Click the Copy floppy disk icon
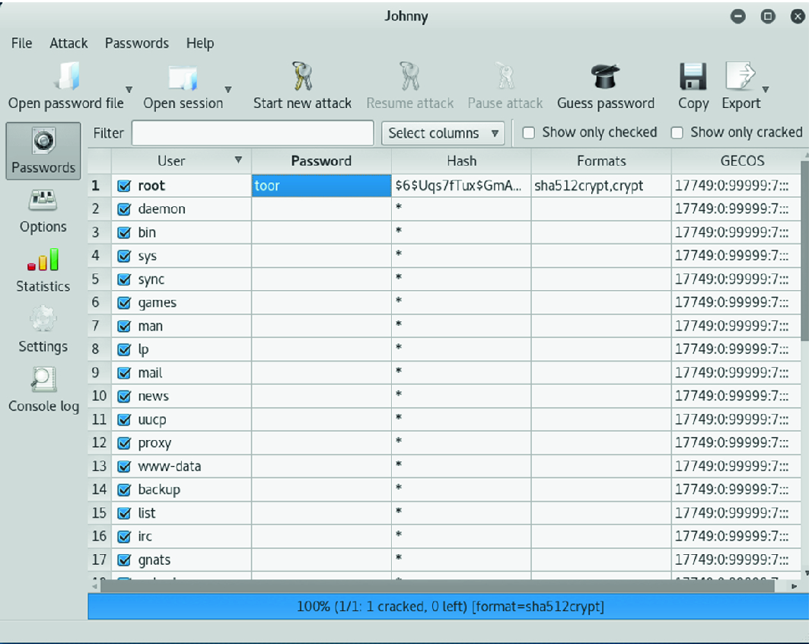 (693, 76)
